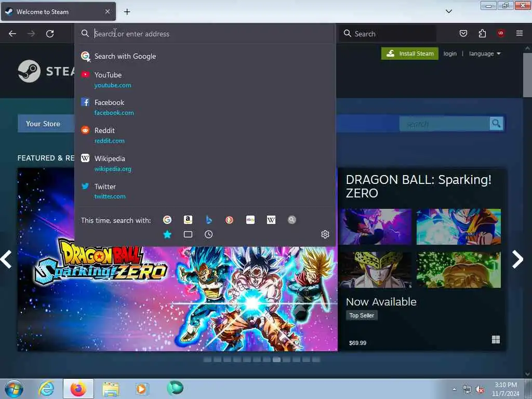The height and width of the screenshot is (399, 532).
Task: Click the Firefox taskbar button
Action: (78, 389)
